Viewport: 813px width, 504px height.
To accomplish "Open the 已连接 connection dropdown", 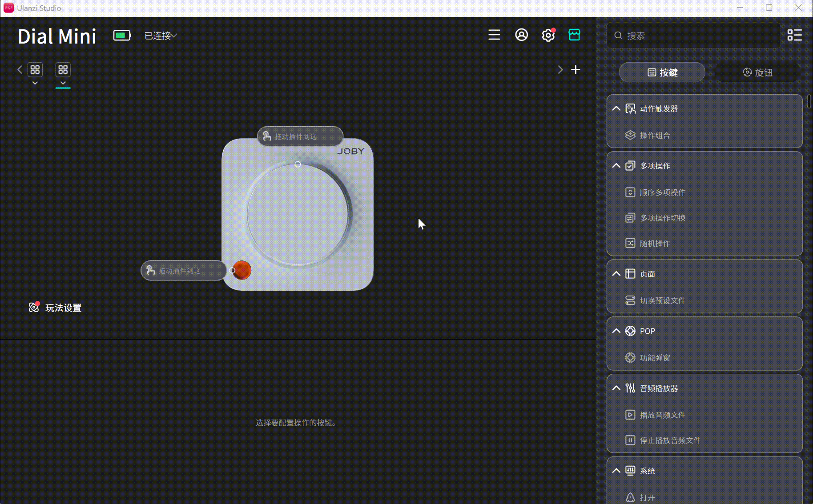I will pos(161,36).
